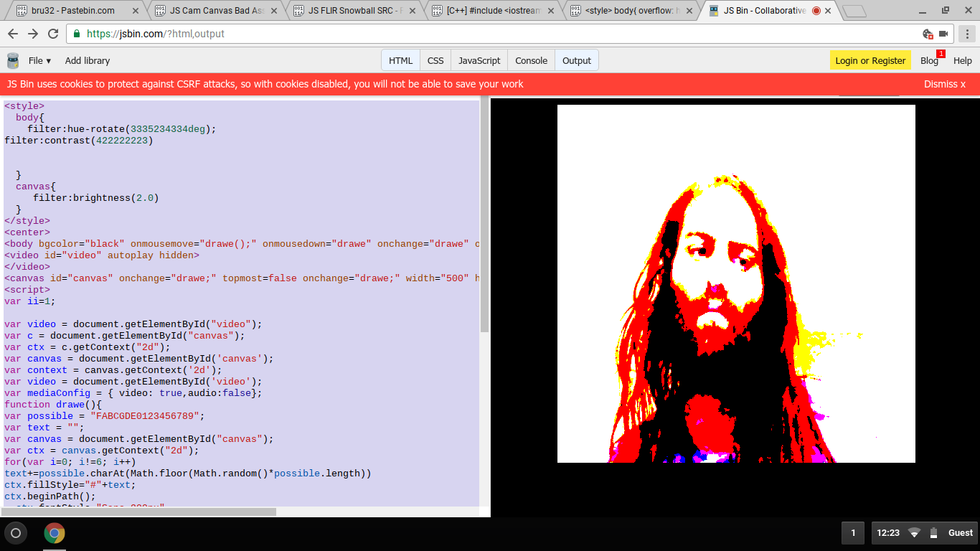The width and height of the screenshot is (980, 551).
Task: Maximize or restore the Chrome window
Action: (x=945, y=10)
